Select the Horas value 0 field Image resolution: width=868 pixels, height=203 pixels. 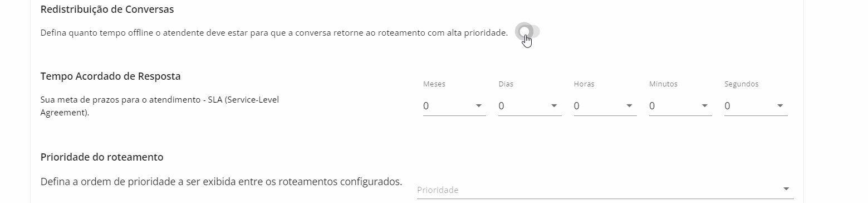(605, 106)
